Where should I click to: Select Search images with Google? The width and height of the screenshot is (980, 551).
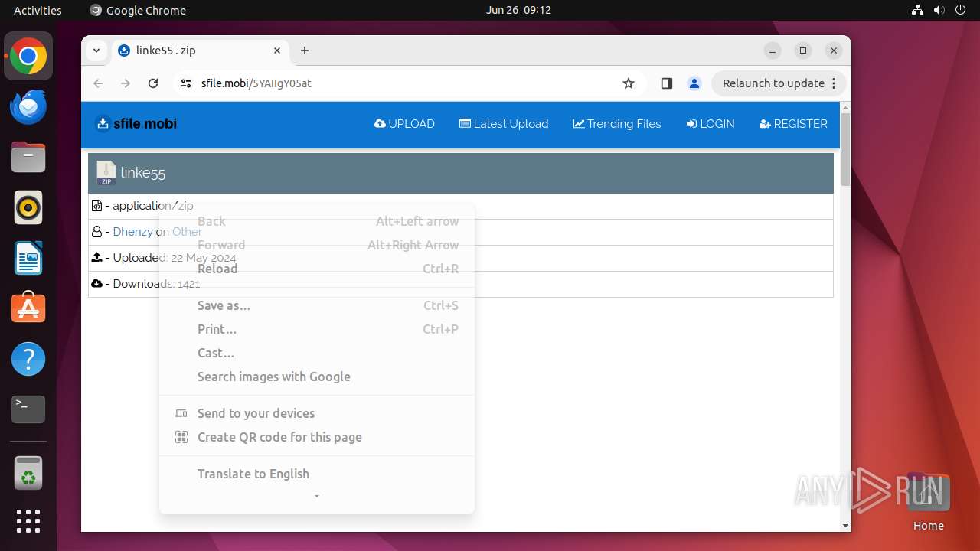coord(317,377)
